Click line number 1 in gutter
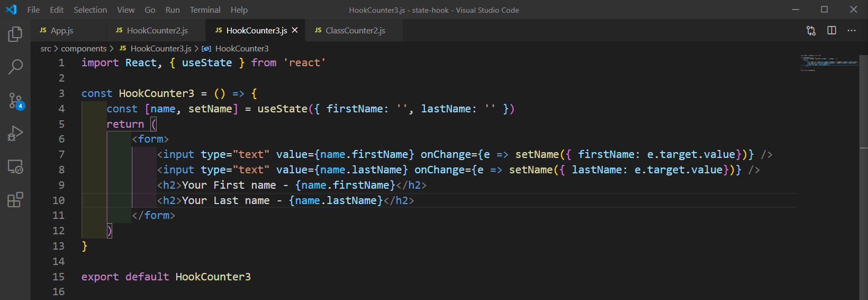Image resolution: width=868 pixels, height=300 pixels. coord(61,63)
